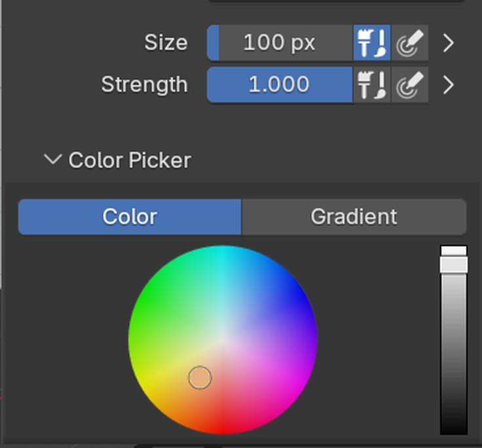Select the Color tab
The image size is (482, 448).
(130, 217)
